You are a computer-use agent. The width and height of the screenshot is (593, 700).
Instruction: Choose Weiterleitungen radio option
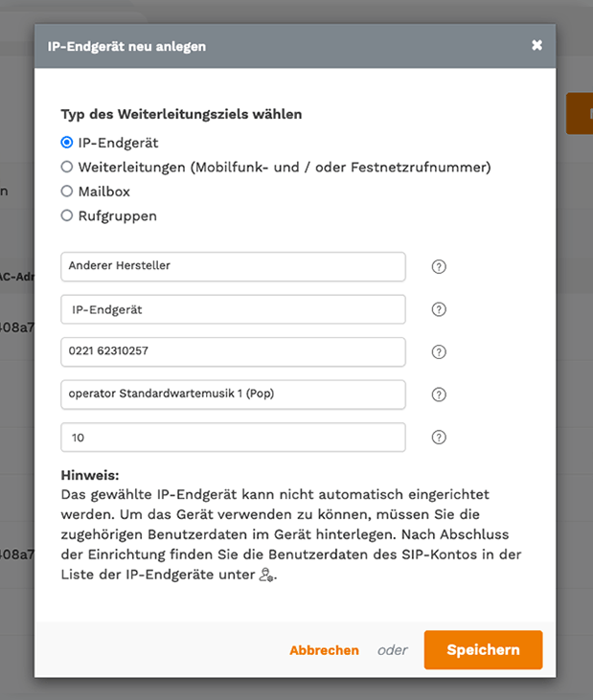click(x=66, y=167)
